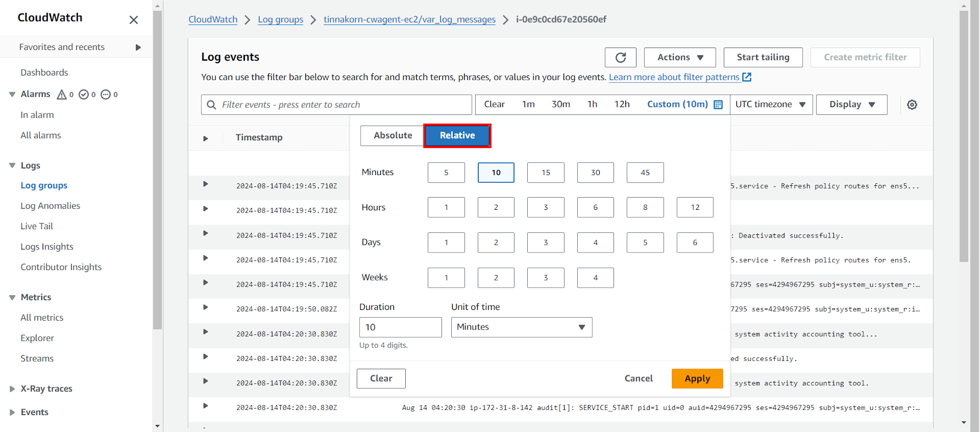Click the search magnifier icon in filter bar
Image resolution: width=980 pixels, height=432 pixels.
(211, 105)
